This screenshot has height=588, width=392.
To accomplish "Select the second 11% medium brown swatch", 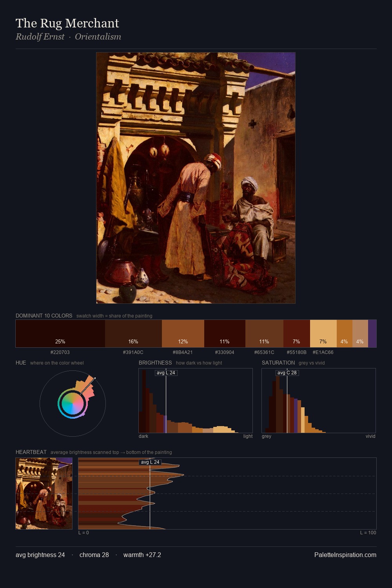I will pyautogui.click(x=264, y=334).
